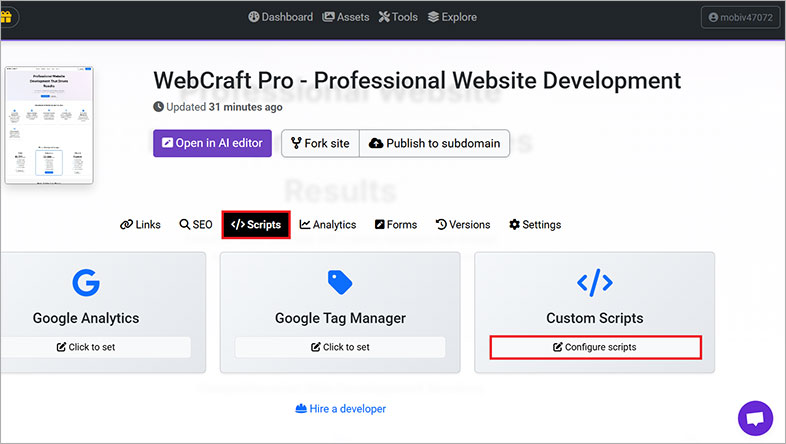Select the Scripts tab
Viewport: 786px width, 444px height.
click(x=256, y=225)
